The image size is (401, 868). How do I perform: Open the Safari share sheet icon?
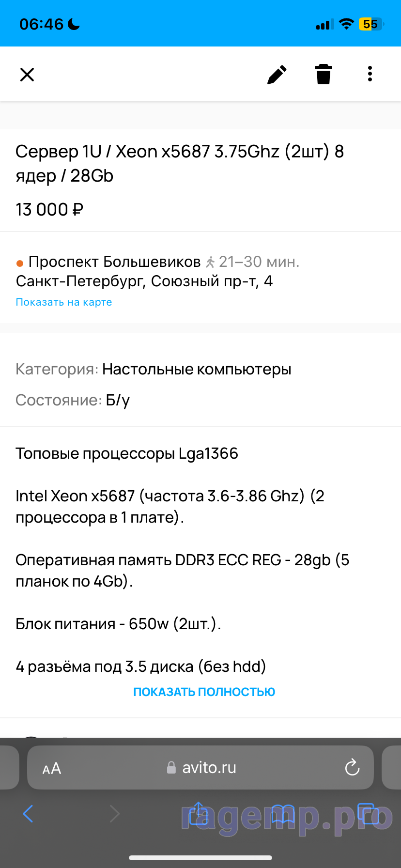pos(199,813)
